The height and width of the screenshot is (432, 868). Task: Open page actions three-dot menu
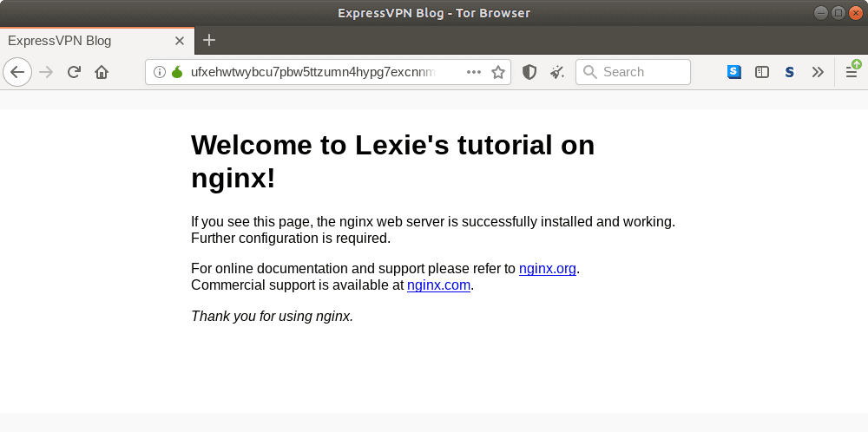(x=474, y=72)
